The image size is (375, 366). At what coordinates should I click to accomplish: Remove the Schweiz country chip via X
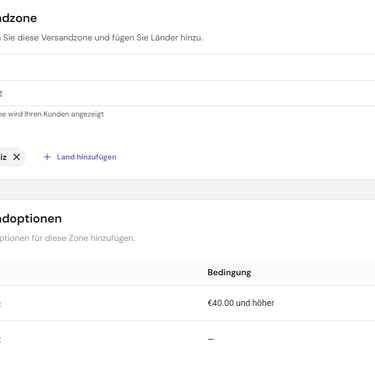coord(17,157)
